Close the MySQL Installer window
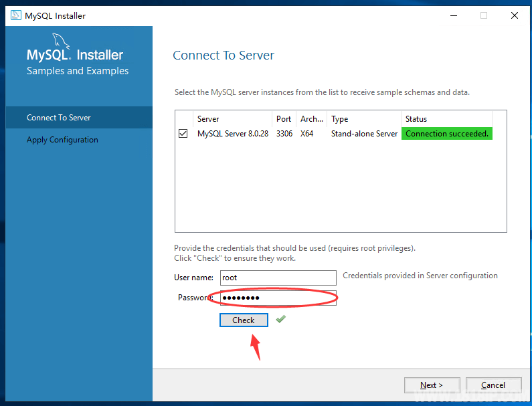The image size is (532, 406). tap(515, 15)
